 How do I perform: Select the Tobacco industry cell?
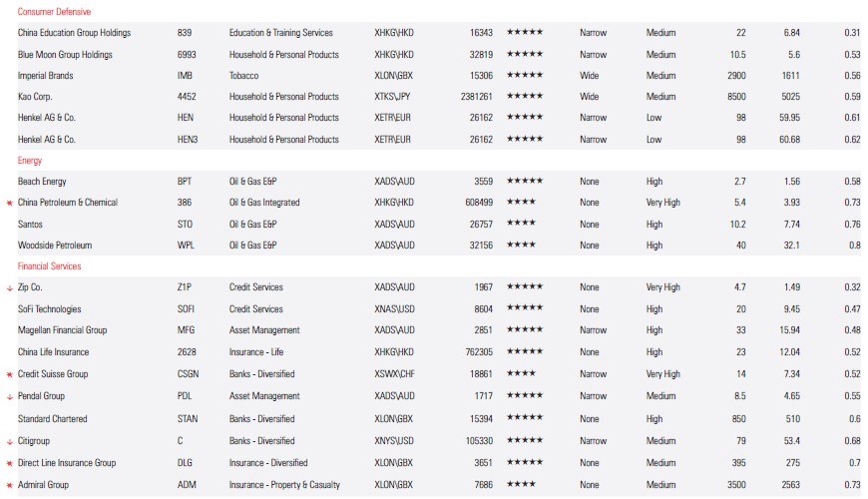click(x=245, y=76)
